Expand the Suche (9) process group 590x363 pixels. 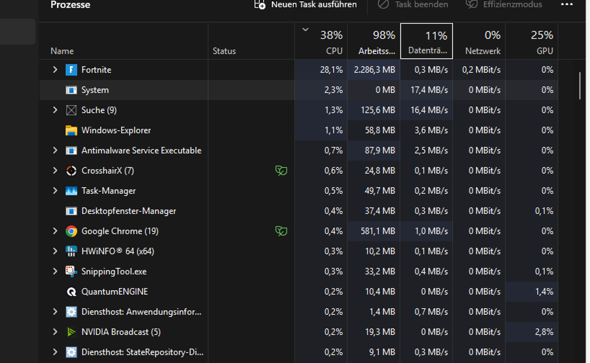[55, 110]
